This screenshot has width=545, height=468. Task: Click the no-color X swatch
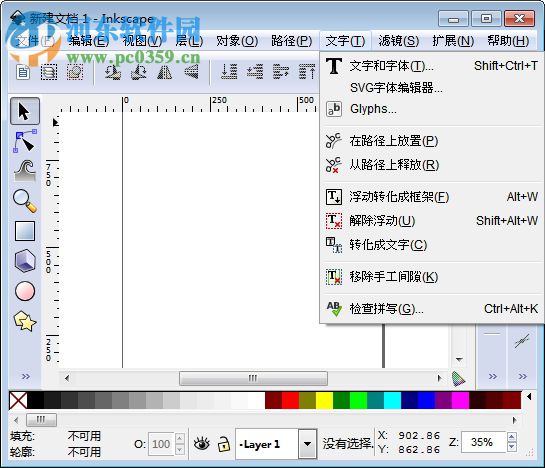click(18, 401)
